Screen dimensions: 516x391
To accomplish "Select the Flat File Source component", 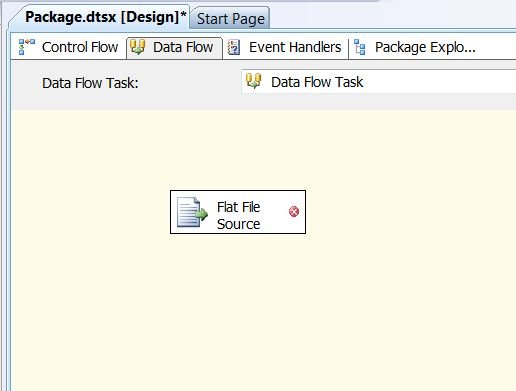I will 238,212.
